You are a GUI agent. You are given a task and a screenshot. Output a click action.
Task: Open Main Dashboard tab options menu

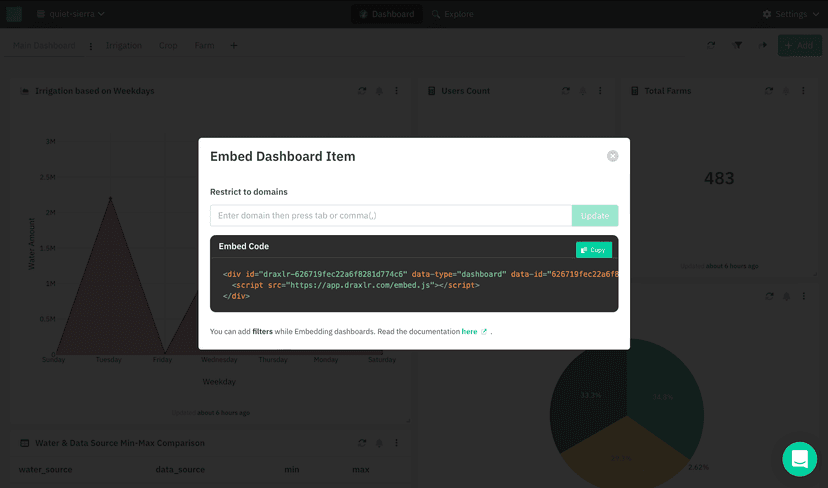[91, 46]
